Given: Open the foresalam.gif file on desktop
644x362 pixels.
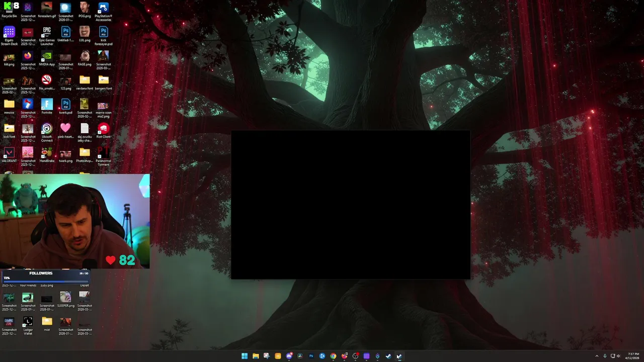Looking at the screenshot, I should (x=47, y=10).
